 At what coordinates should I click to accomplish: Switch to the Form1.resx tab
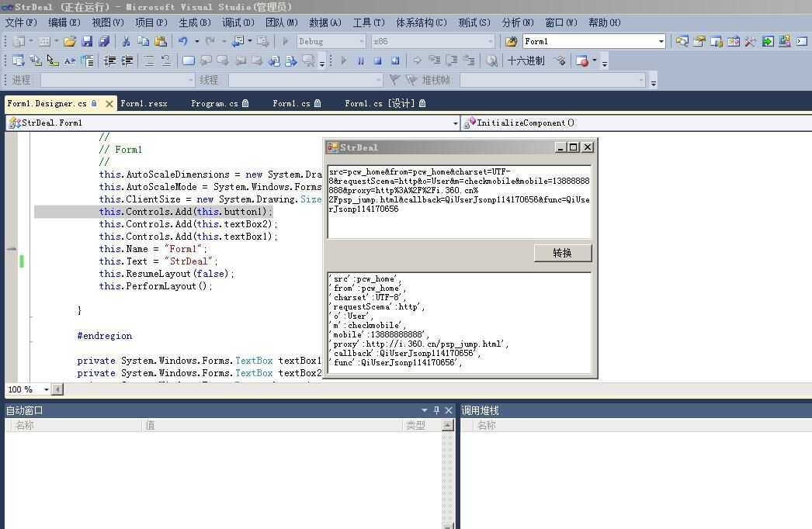click(144, 103)
